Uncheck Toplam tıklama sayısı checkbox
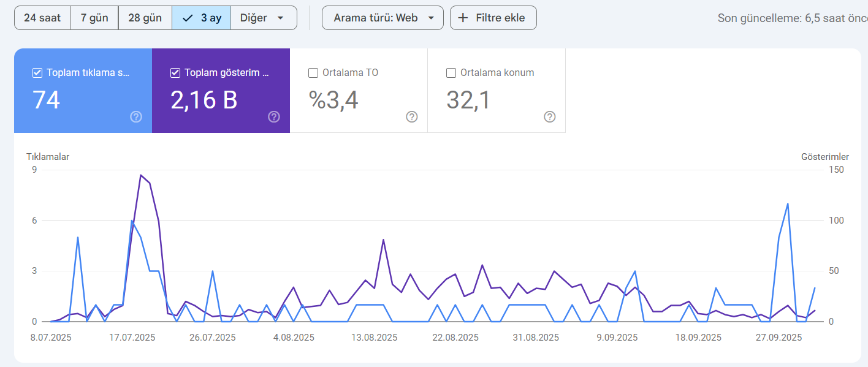This screenshot has height=367, width=868. coord(37,73)
